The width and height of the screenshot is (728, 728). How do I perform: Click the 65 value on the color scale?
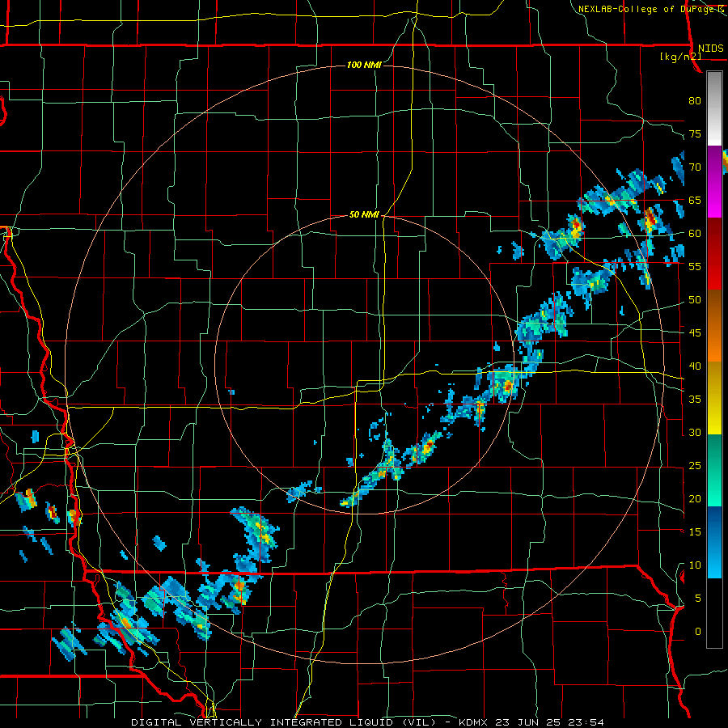pos(695,201)
